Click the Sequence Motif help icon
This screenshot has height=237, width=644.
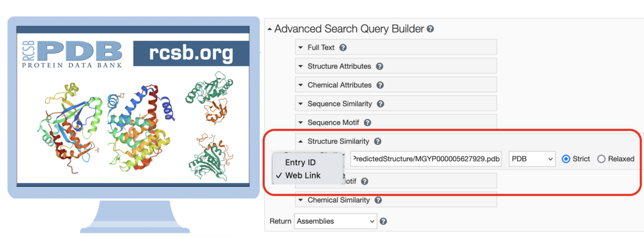368,122
